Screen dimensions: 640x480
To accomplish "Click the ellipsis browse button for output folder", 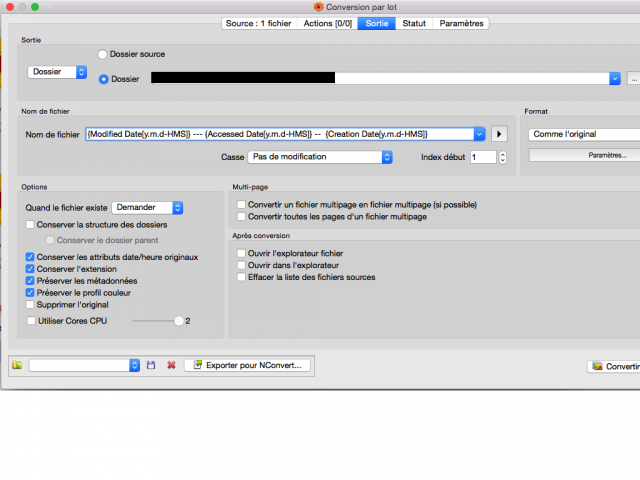I will 634,78.
